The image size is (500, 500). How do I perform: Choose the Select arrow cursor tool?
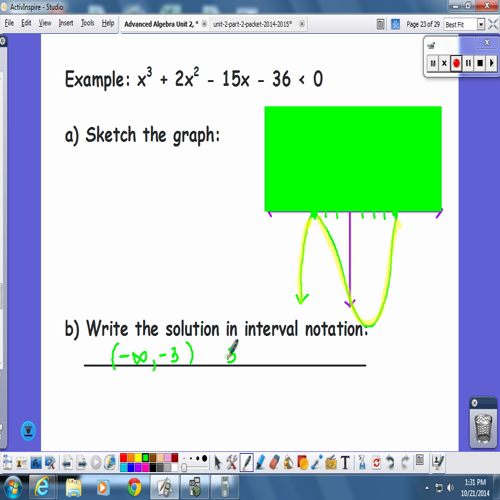(218, 463)
